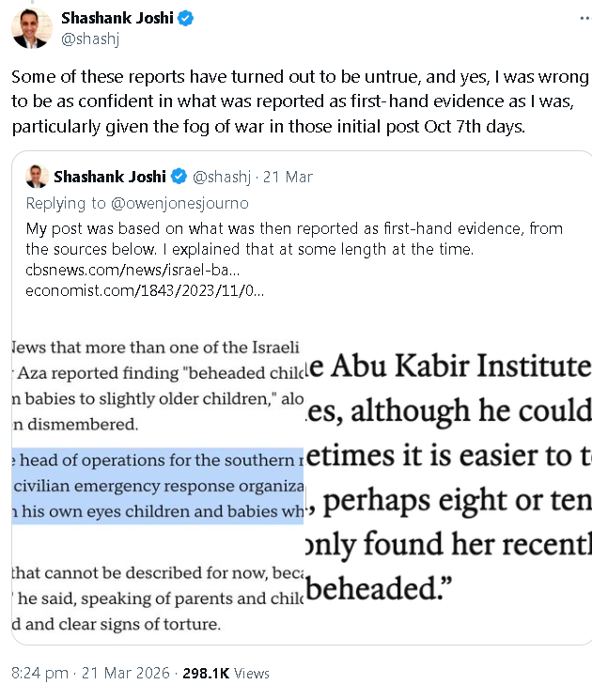Click the 298.1K Views counter
This screenshot has height=700, width=592.
(226, 673)
